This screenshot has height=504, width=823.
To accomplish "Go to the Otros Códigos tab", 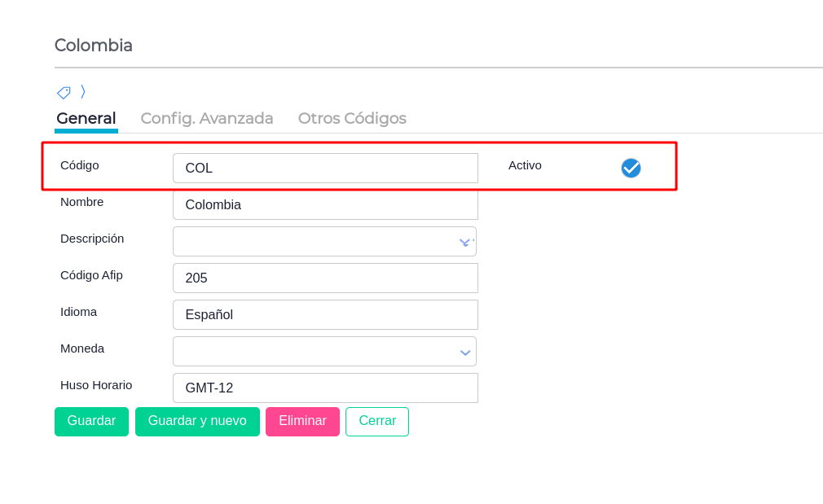I will [x=352, y=118].
